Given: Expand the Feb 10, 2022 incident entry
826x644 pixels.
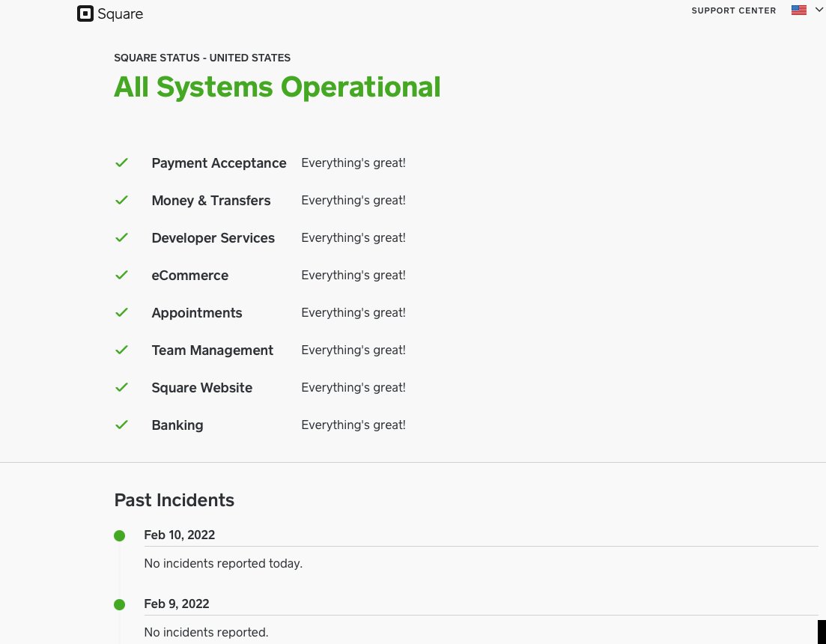Looking at the screenshot, I should [179, 535].
